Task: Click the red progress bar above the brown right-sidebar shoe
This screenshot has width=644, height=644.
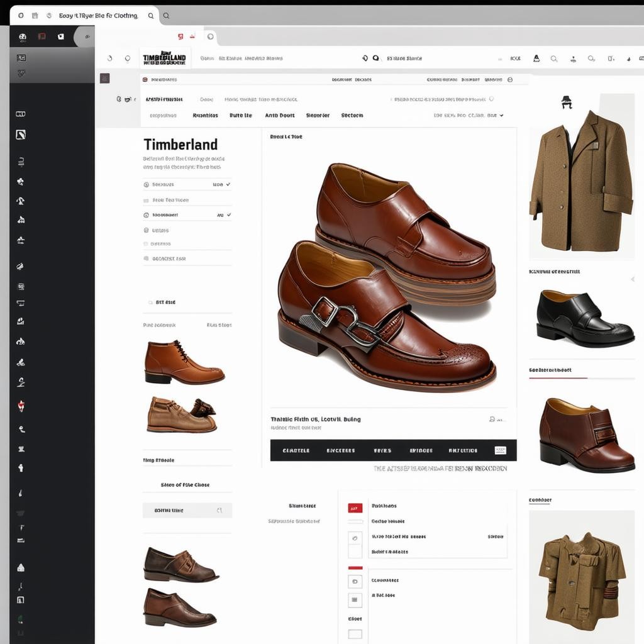Action: 558,378
